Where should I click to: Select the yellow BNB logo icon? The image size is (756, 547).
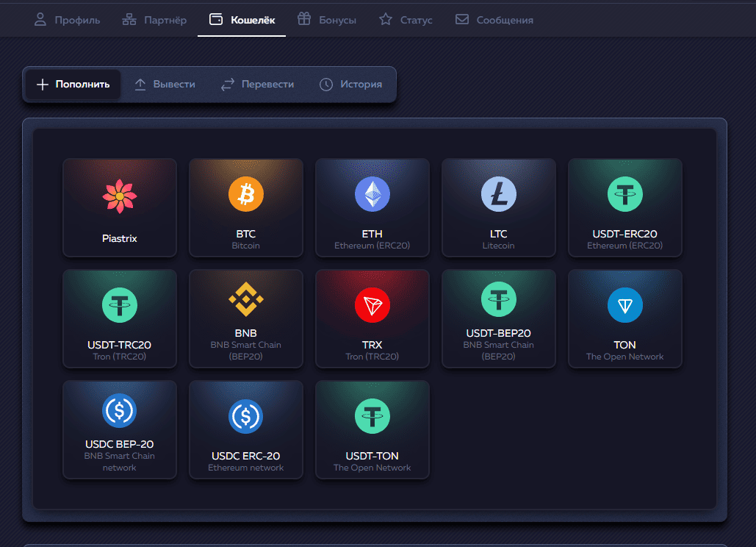tap(246, 299)
